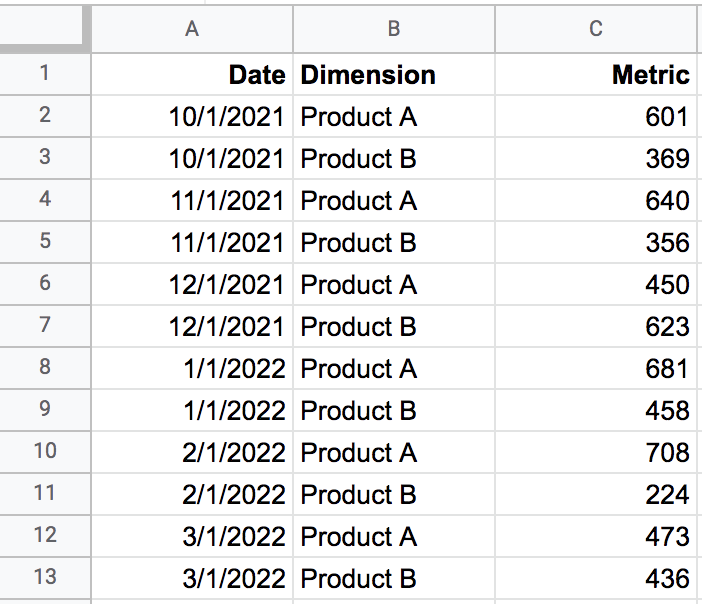Select row 13 header
702x604 pixels.
pos(45,578)
